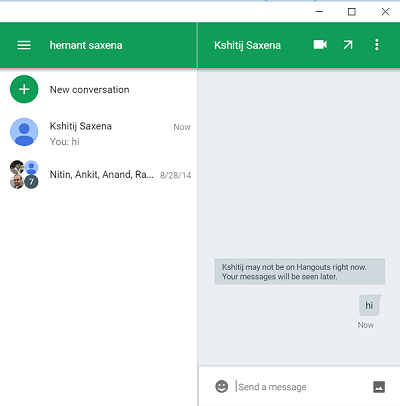Start a video call with Kshitij Saxena
Viewport: 400px width, 406px height.
320,45
